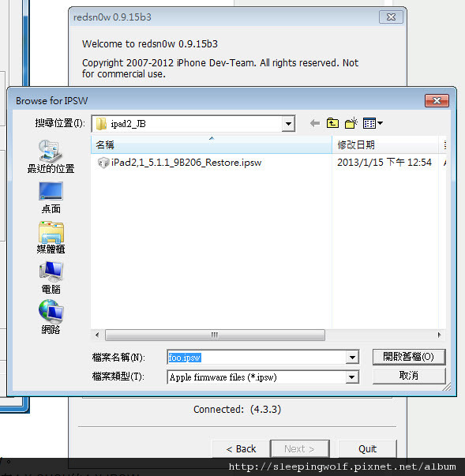Click the file name iPad2,1_5.1.1_9B206_Restore.ipsw
The height and width of the screenshot is (476, 465).
[186, 163]
